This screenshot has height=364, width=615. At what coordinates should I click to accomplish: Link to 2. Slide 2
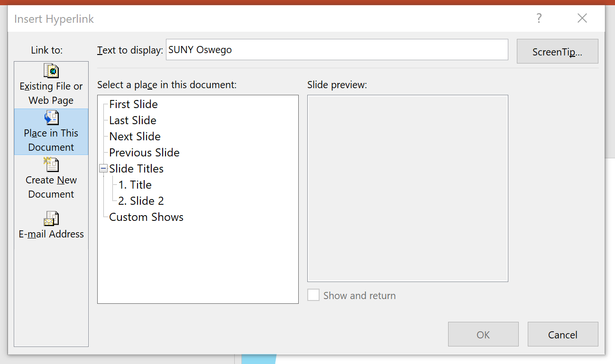click(141, 201)
